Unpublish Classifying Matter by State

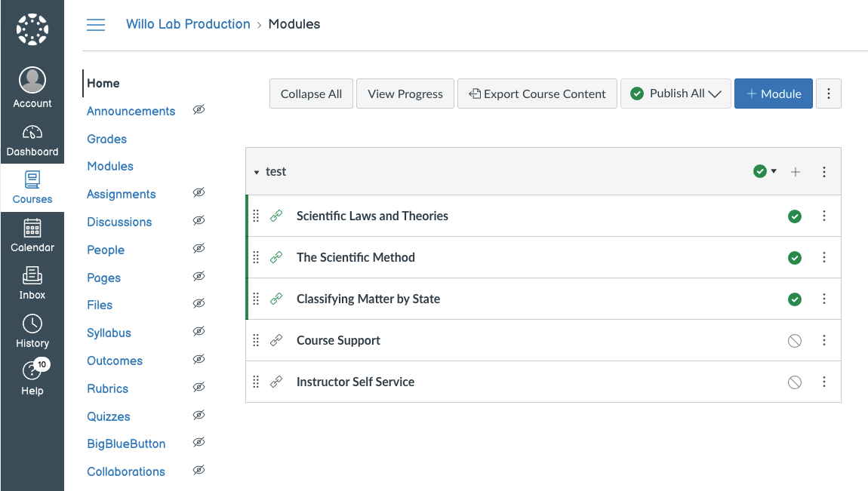[x=794, y=299]
